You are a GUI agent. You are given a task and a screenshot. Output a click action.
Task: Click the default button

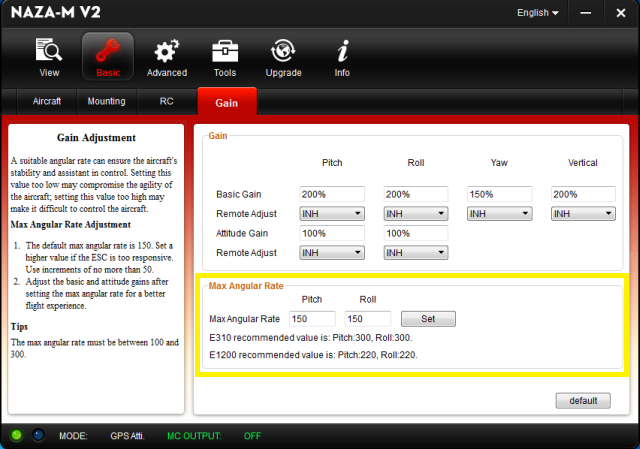[583, 401]
